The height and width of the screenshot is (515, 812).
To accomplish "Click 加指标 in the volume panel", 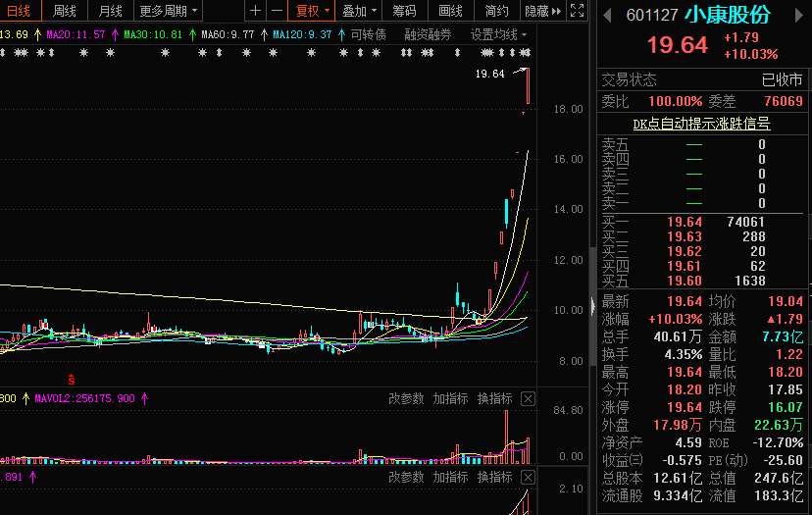I will pos(450,398).
